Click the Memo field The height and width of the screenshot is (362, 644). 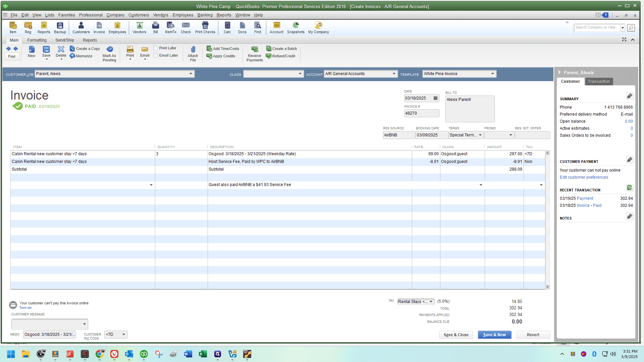tap(49, 335)
